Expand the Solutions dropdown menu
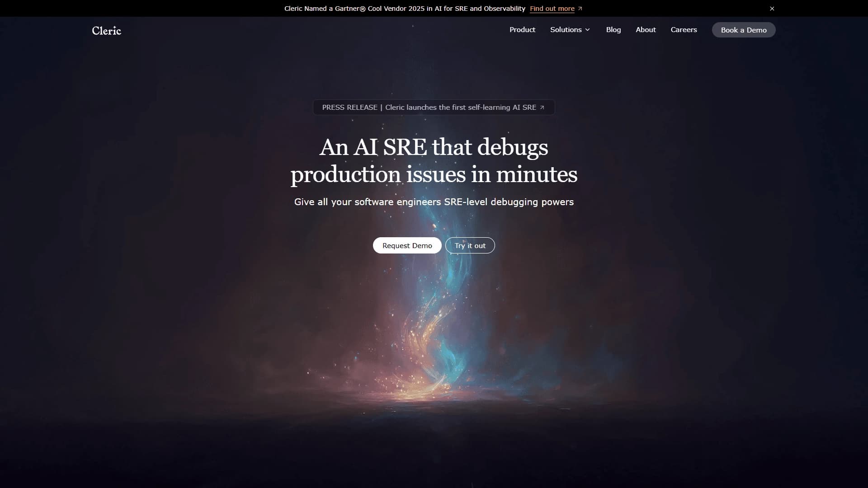 (x=570, y=30)
